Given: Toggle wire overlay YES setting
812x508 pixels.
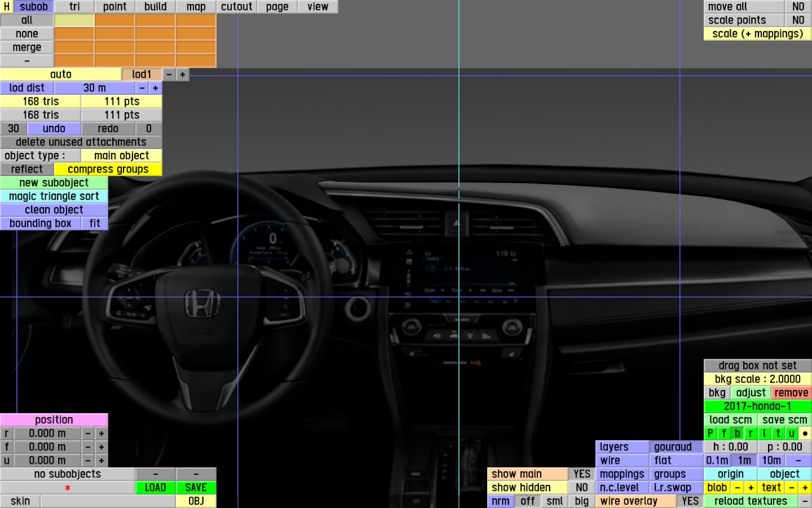Looking at the screenshot, I should (x=690, y=501).
